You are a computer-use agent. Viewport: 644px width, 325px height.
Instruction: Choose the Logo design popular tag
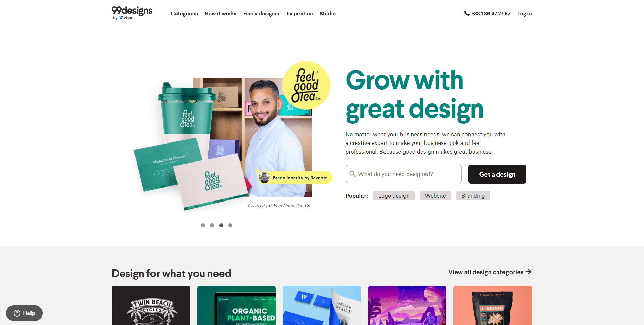394,196
